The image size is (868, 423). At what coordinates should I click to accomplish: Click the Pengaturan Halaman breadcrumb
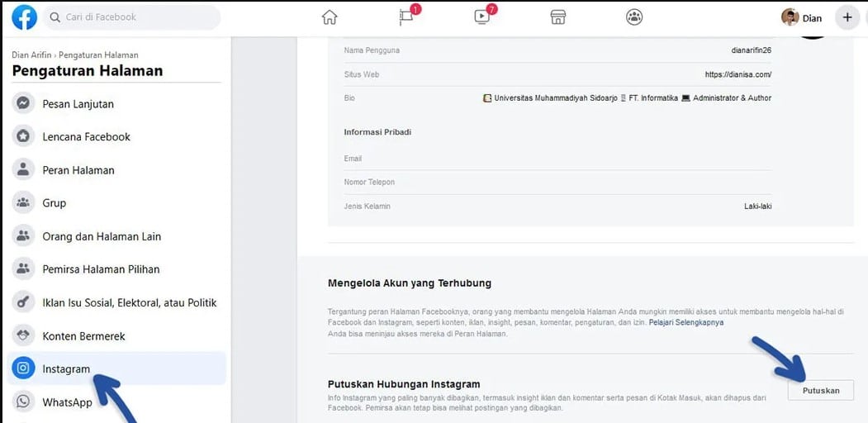tap(98, 55)
